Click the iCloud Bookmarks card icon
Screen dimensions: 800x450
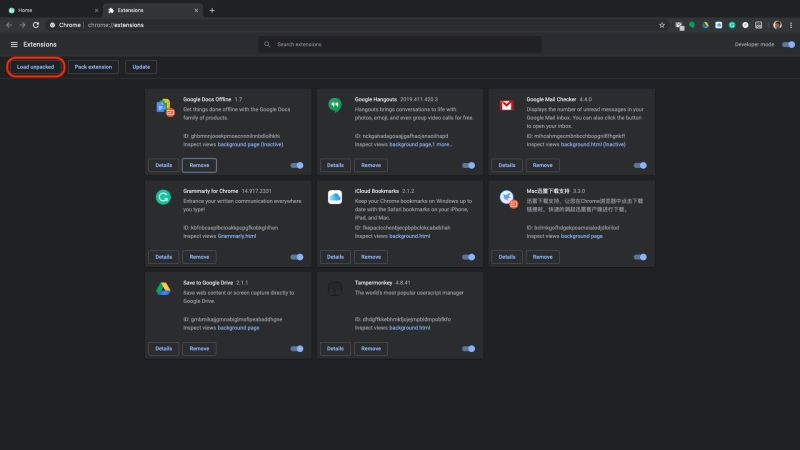click(335, 197)
